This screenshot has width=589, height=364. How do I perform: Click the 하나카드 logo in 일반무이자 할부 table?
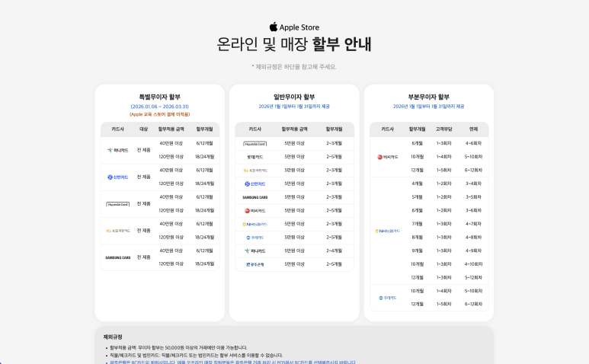pyautogui.click(x=255, y=251)
